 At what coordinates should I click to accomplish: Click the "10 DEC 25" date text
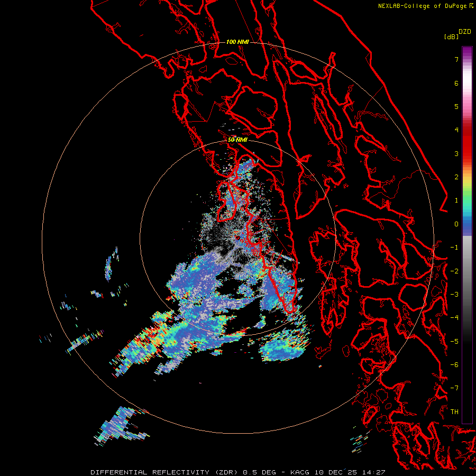click(337, 472)
